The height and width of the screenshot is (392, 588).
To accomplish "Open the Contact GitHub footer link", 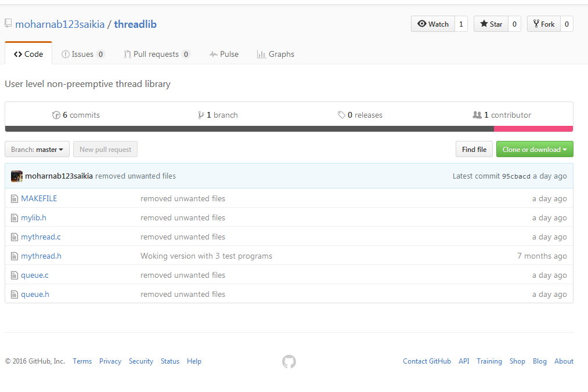I will pyautogui.click(x=427, y=361).
